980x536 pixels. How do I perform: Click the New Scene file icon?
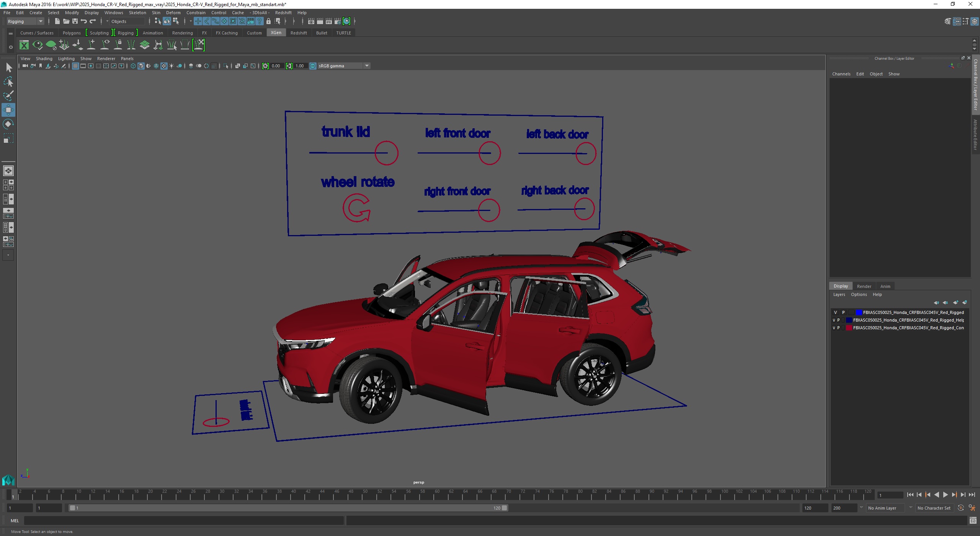pyautogui.click(x=57, y=21)
